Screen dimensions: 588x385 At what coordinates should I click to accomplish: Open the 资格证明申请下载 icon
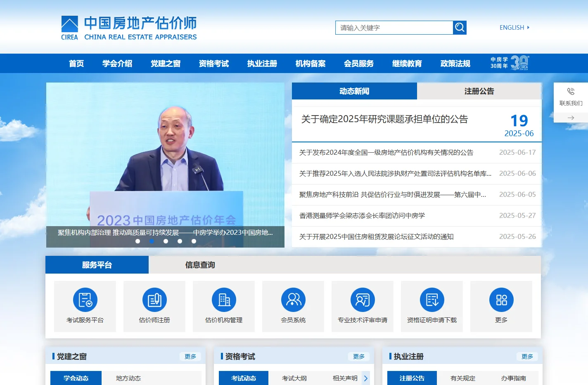point(432,300)
